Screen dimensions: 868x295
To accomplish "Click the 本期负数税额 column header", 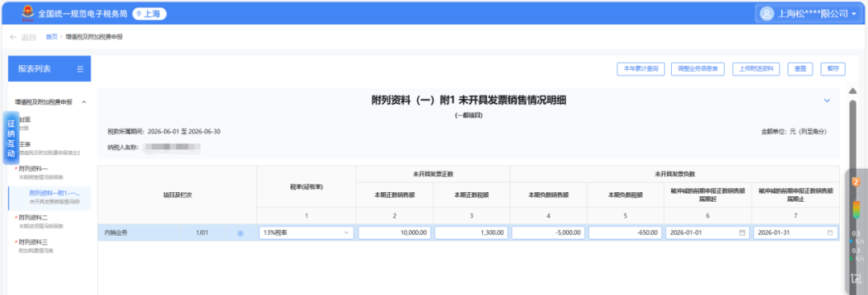I will coord(624,195).
